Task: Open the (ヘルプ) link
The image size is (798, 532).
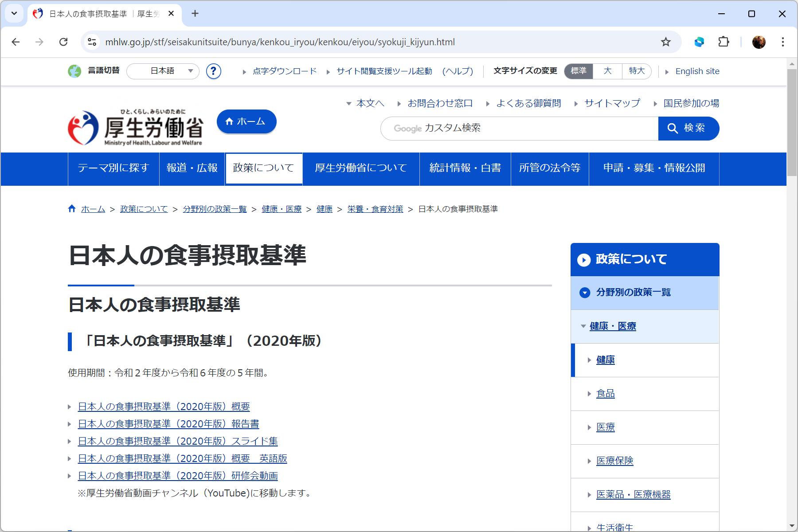Action: tap(458, 71)
